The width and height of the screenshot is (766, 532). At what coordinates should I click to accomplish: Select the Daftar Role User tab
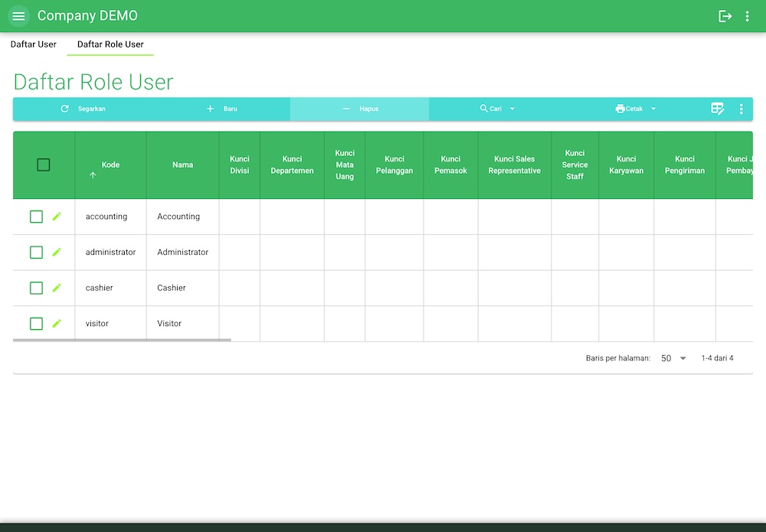click(x=110, y=44)
